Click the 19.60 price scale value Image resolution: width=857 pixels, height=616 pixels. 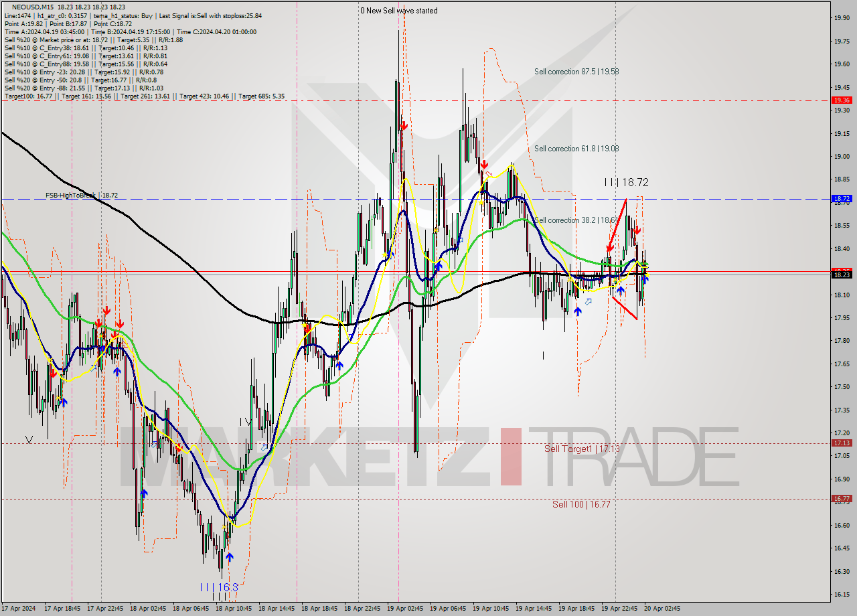click(x=842, y=64)
